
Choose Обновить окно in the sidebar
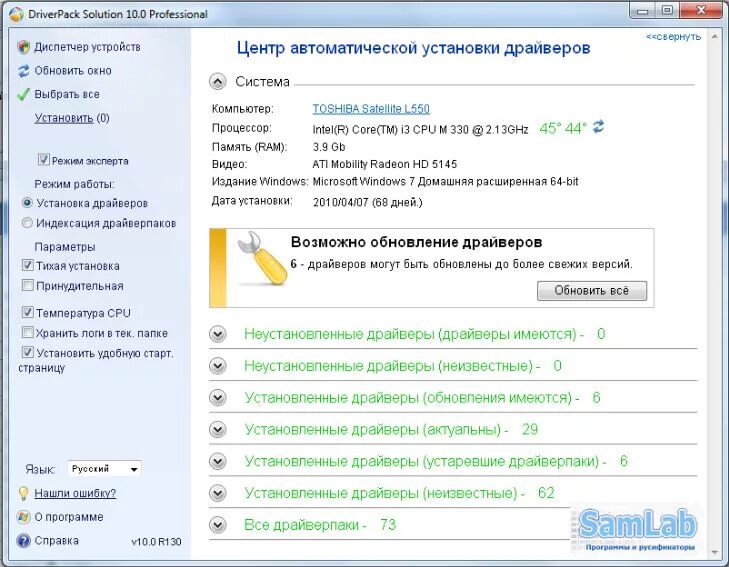pos(73,71)
